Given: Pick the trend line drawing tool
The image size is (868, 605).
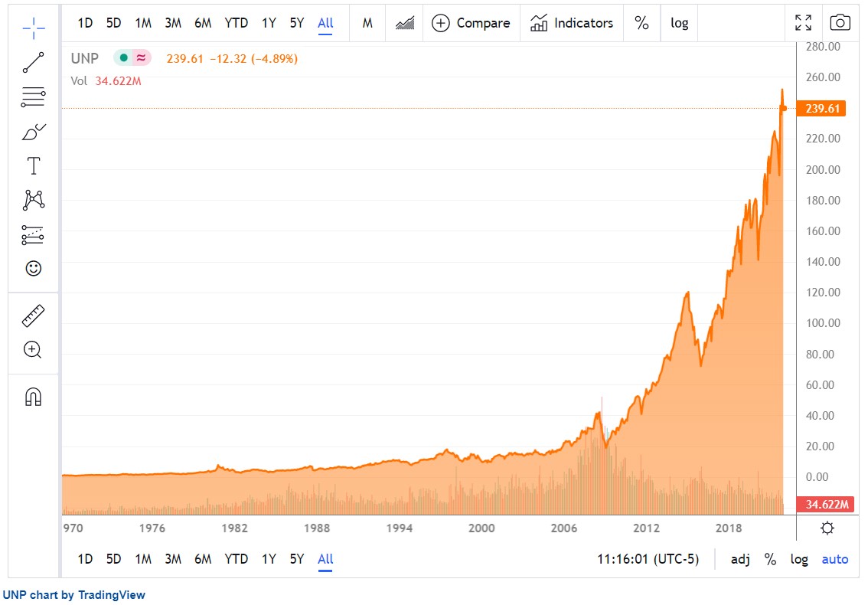Looking at the screenshot, I should point(33,62).
